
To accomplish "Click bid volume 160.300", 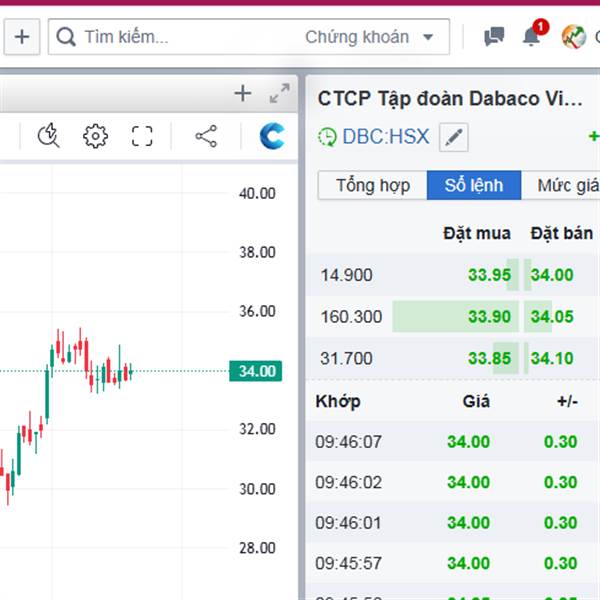I will click(351, 317).
